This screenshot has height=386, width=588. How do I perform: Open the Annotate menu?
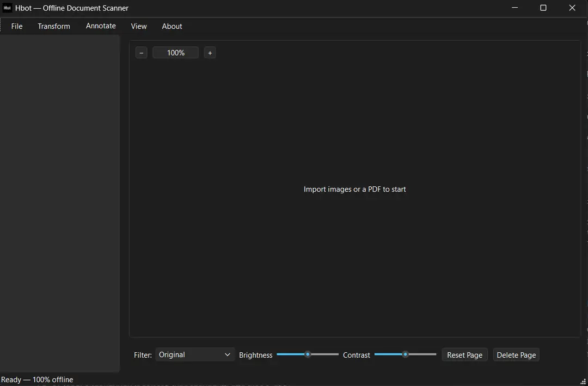point(101,26)
